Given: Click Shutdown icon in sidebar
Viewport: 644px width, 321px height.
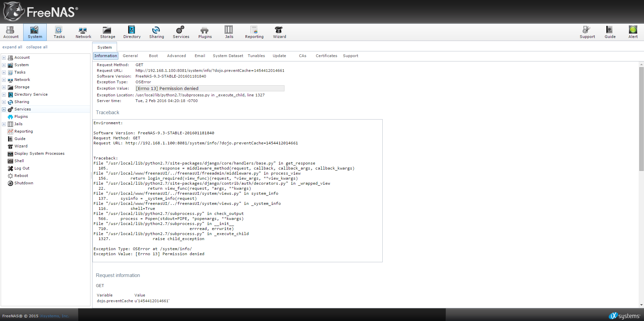Looking at the screenshot, I should click(10, 183).
